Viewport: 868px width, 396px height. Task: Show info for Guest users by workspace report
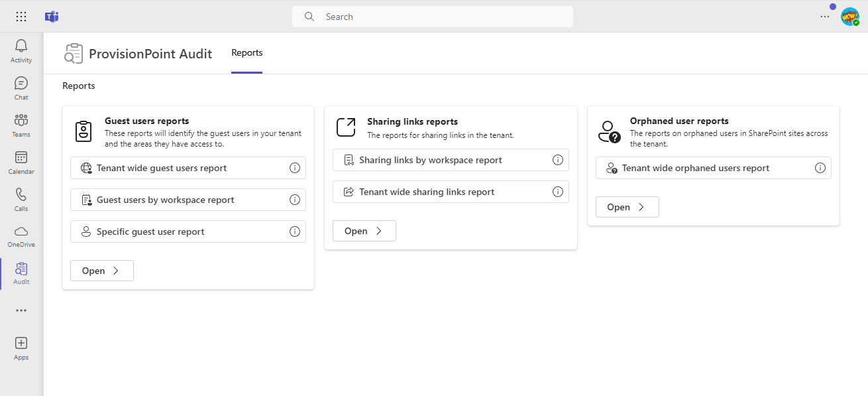coord(295,200)
